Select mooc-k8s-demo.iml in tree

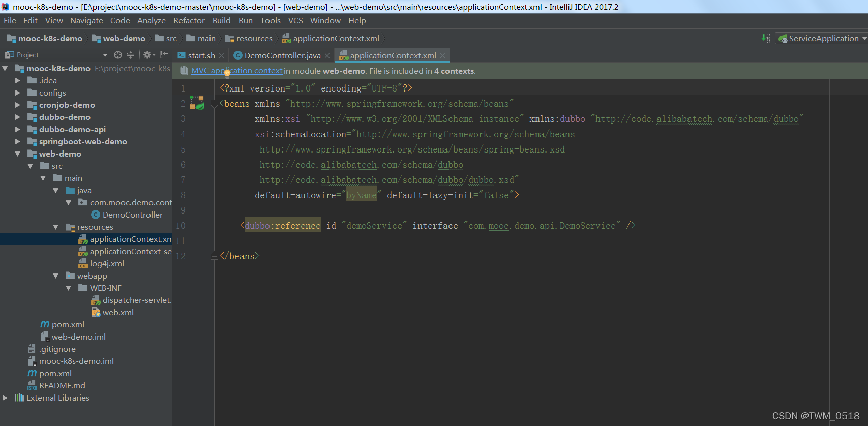tap(71, 361)
